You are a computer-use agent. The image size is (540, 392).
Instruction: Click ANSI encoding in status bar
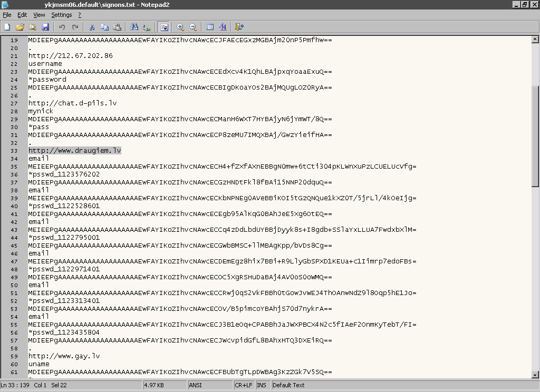[196, 385]
